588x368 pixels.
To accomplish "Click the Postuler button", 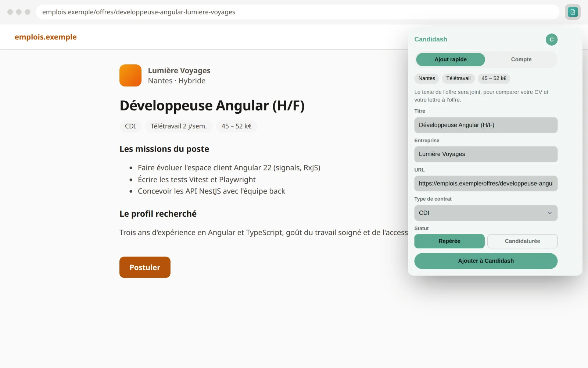I will 145,267.
